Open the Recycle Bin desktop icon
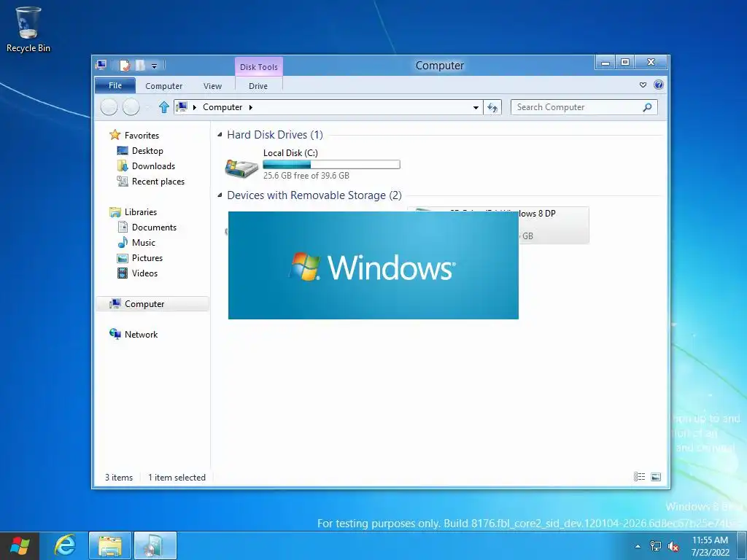The width and height of the screenshot is (747, 560). [28, 29]
